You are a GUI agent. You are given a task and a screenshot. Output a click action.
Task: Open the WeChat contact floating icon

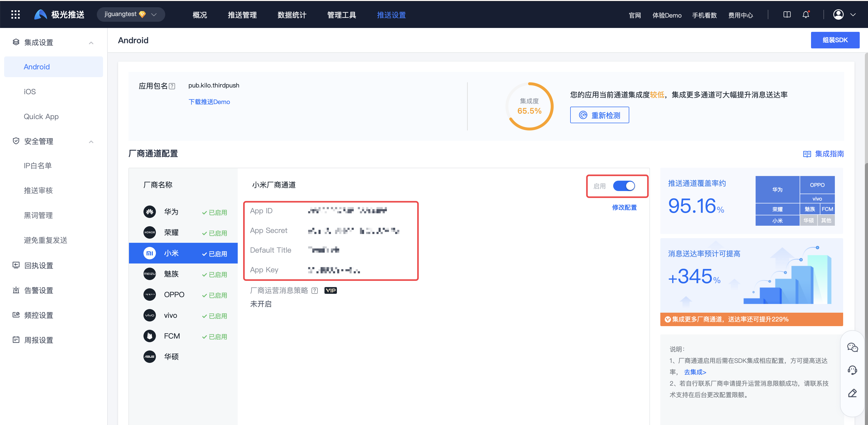point(852,347)
